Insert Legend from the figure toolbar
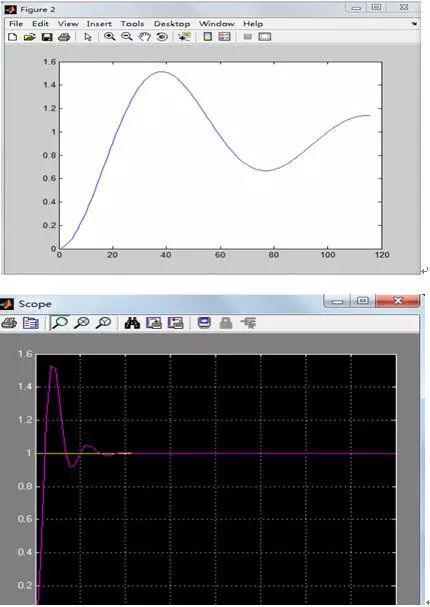Image resolution: width=430 pixels, height=607 pixels. [x=224, y=37]
